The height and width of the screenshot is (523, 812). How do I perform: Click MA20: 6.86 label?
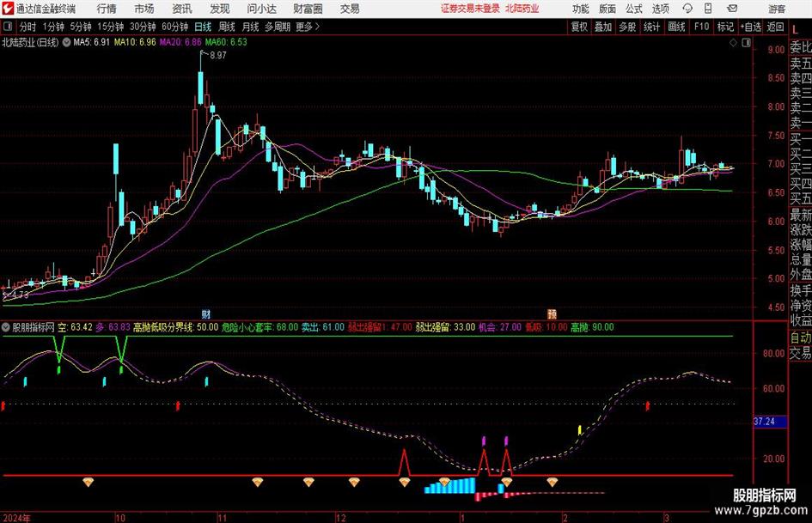[x=180, y=42]
